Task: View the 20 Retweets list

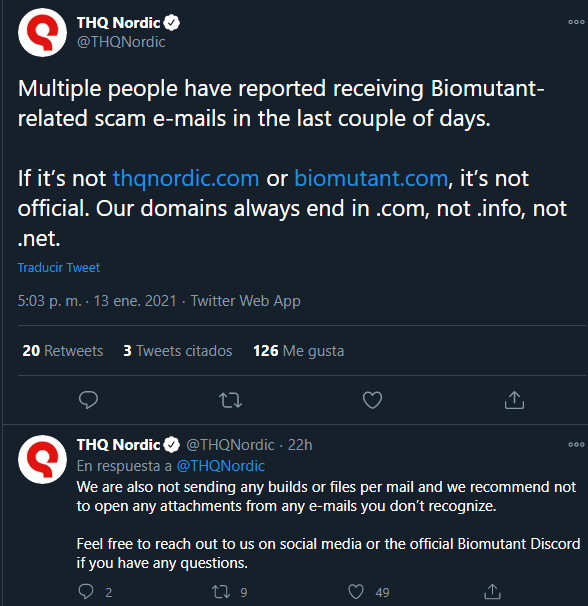Action: coord(63,351)
